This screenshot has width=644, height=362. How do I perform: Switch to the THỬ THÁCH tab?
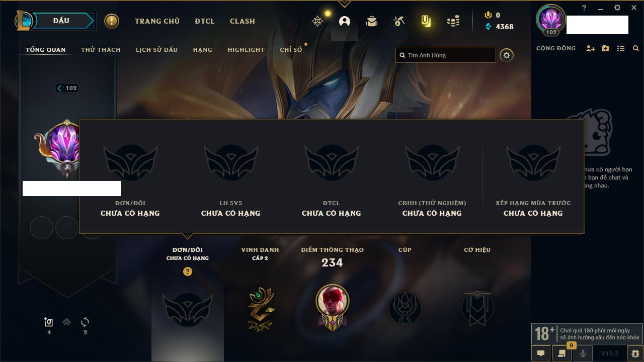pyautogui.click(x=101, y=50)
